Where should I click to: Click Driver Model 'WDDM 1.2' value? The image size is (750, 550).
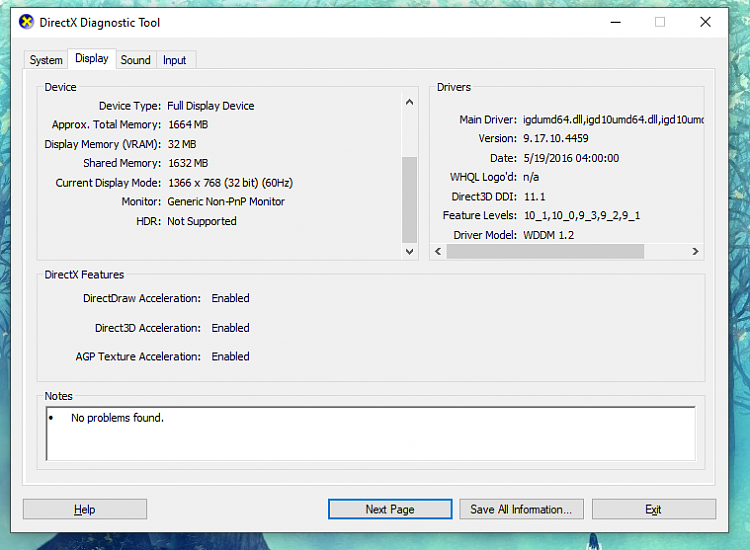pos(549,235)
